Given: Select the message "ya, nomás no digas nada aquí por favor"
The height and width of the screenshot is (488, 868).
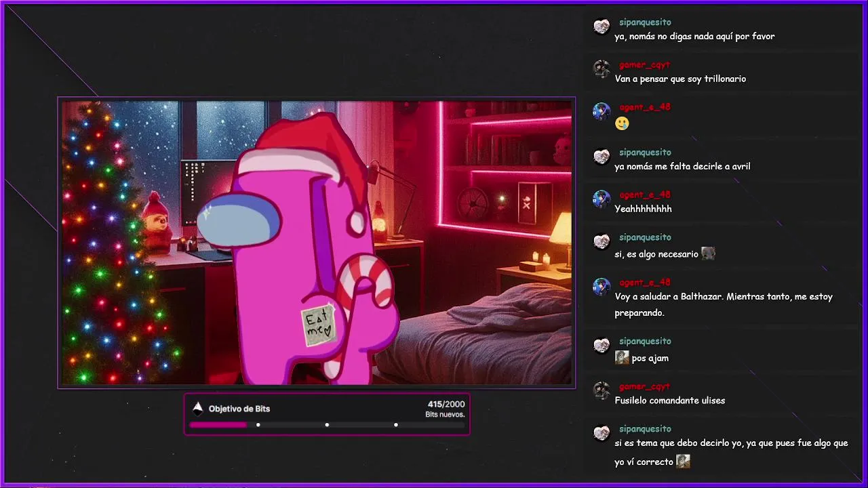Looking at the screenshot, I should (694, 37).
